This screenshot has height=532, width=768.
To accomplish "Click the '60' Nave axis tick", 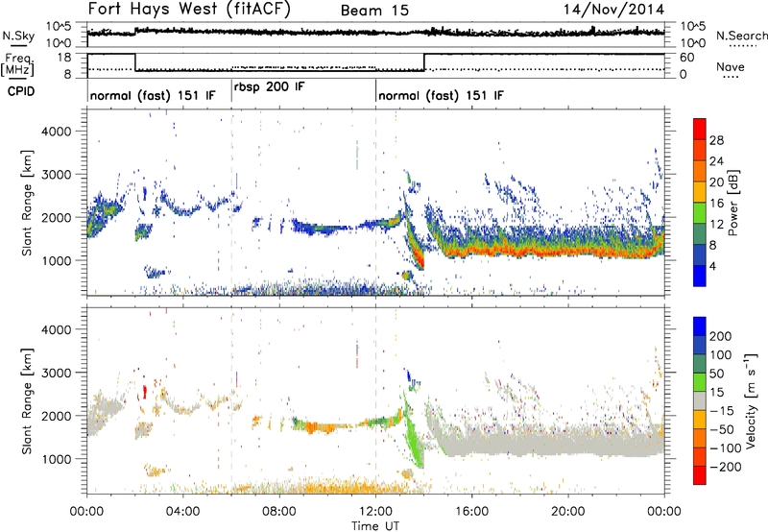I will point(687,58).
